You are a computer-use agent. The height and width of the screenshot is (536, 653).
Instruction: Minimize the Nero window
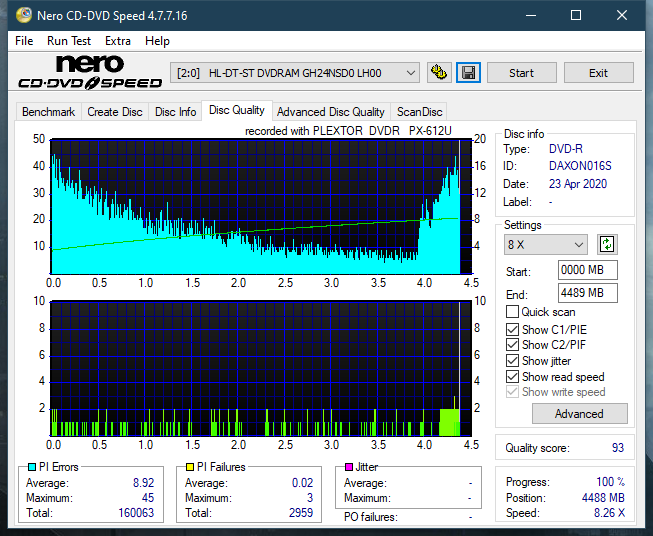pyautogui.click(x=531, y=15)
